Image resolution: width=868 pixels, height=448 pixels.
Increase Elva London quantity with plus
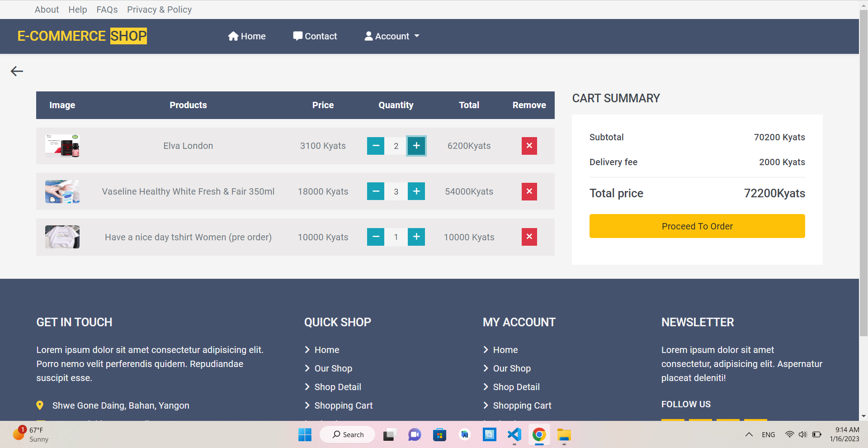tap(416, 146)
